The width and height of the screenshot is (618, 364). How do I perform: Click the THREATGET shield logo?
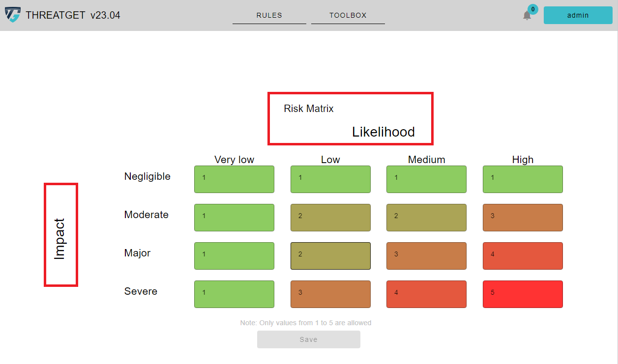tap(13, 15)
